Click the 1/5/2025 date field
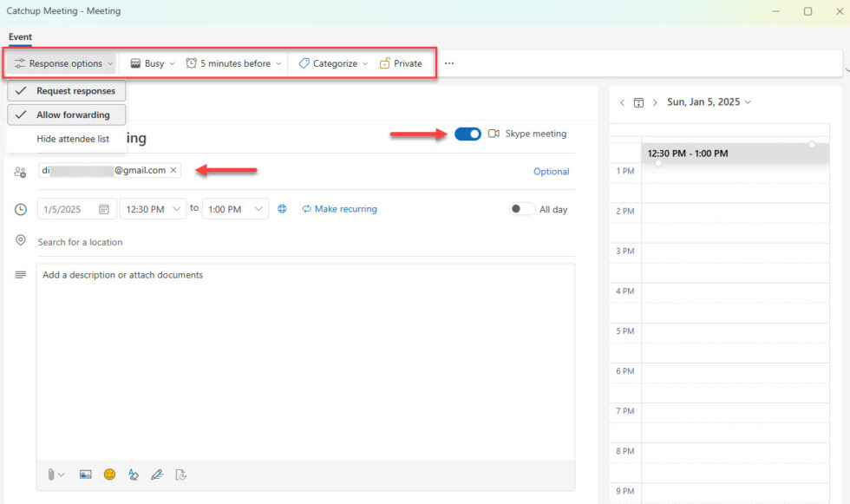Image resolution: width=850 pixels, height=504 pixels. click(x=77, y=209)
